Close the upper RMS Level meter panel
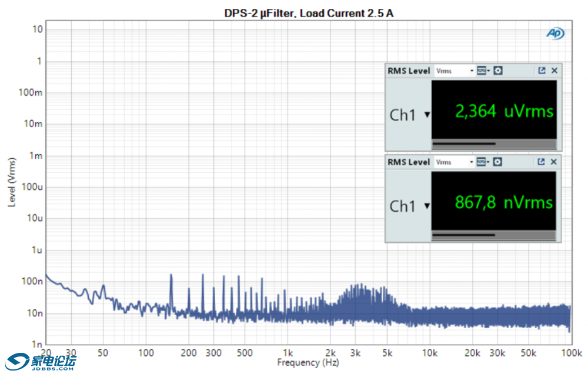The width and height of the screenshot is (588, 377). coord(554,71)
